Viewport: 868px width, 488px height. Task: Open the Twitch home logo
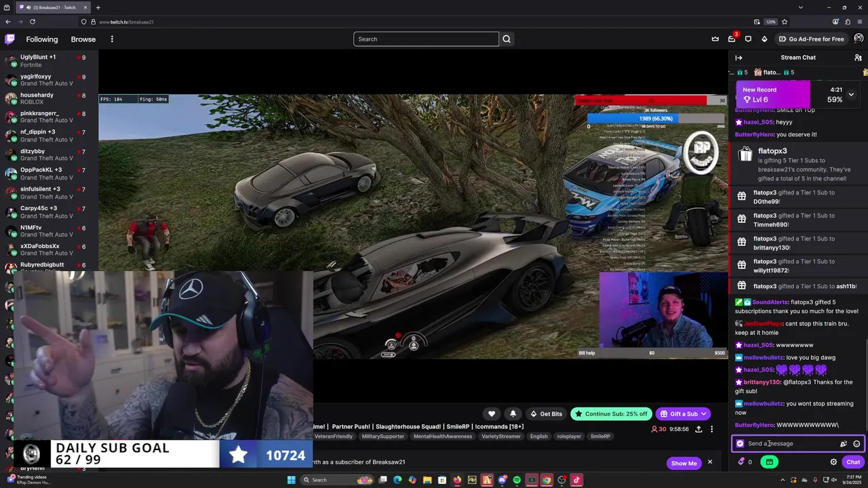[x=11, y=39]
